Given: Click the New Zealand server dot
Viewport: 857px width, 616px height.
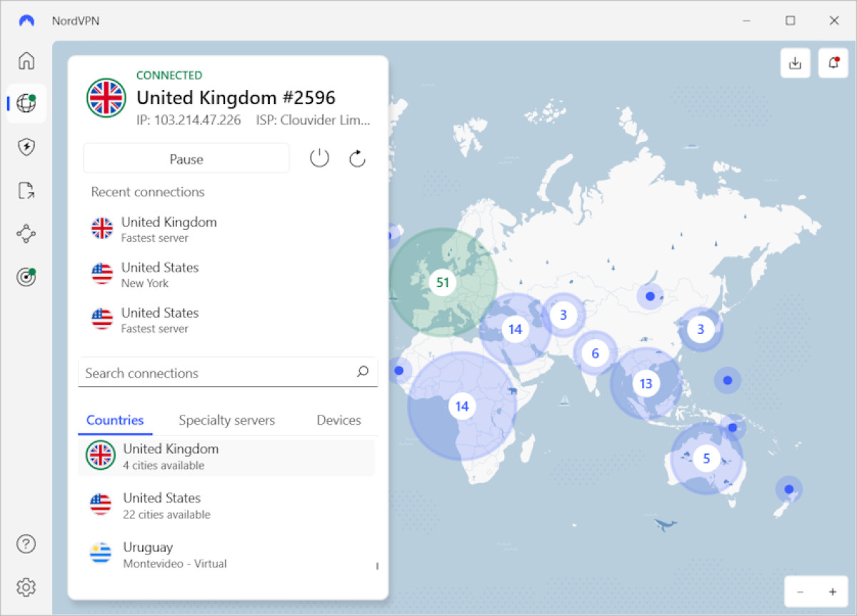Looking at the screenshot, I should point(789,489).
